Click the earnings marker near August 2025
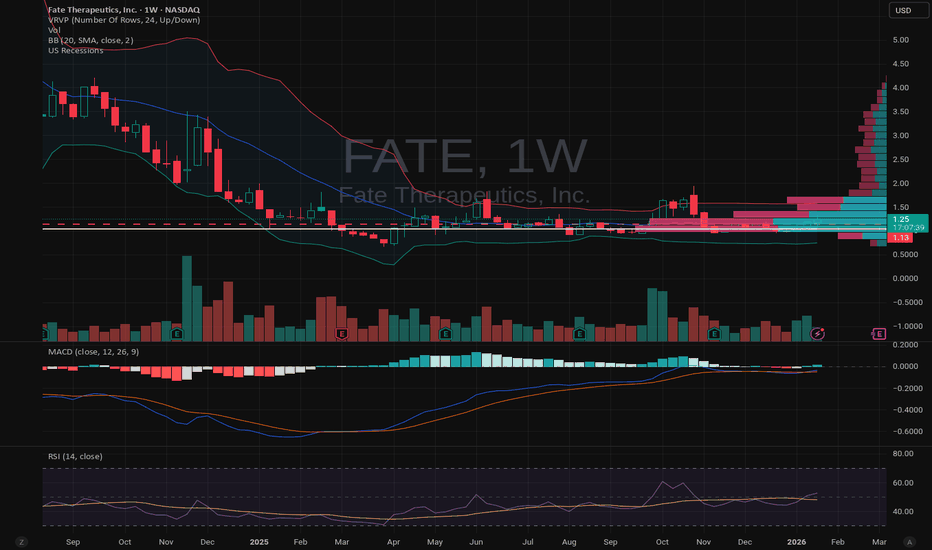The width and height of the screenshot is (932, 550). point(579,332)
